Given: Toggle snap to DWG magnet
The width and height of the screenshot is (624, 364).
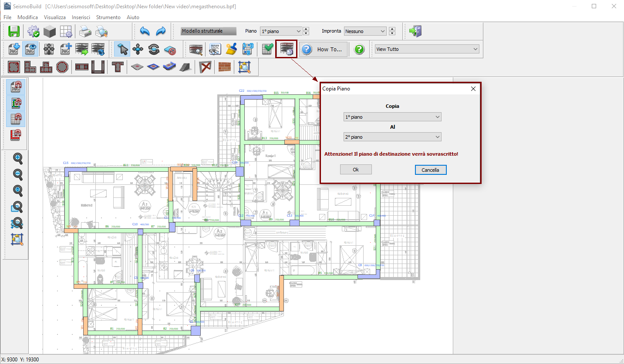Looking at the screenshot, I should [x=16, y=87].
